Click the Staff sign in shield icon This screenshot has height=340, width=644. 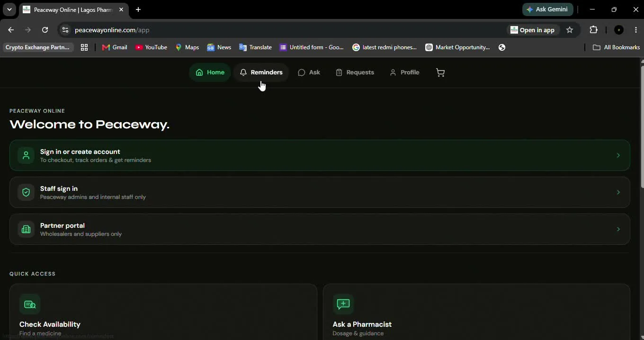(26, 192)
